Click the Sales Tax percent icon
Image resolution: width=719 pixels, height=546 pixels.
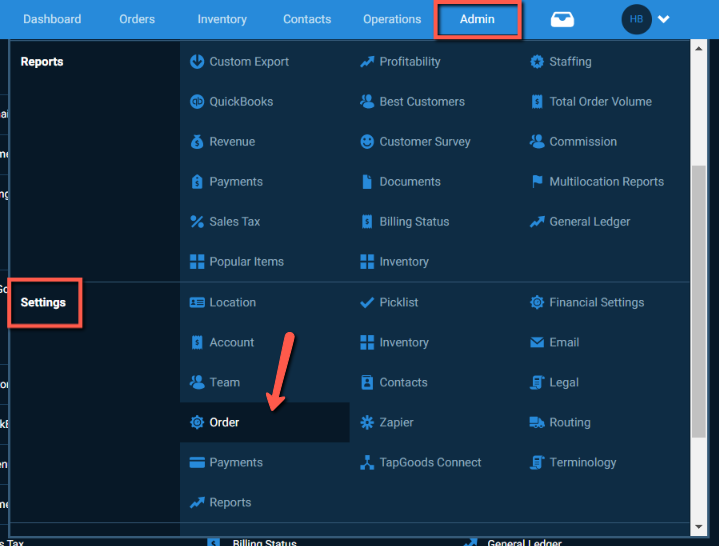pos(197,222)
